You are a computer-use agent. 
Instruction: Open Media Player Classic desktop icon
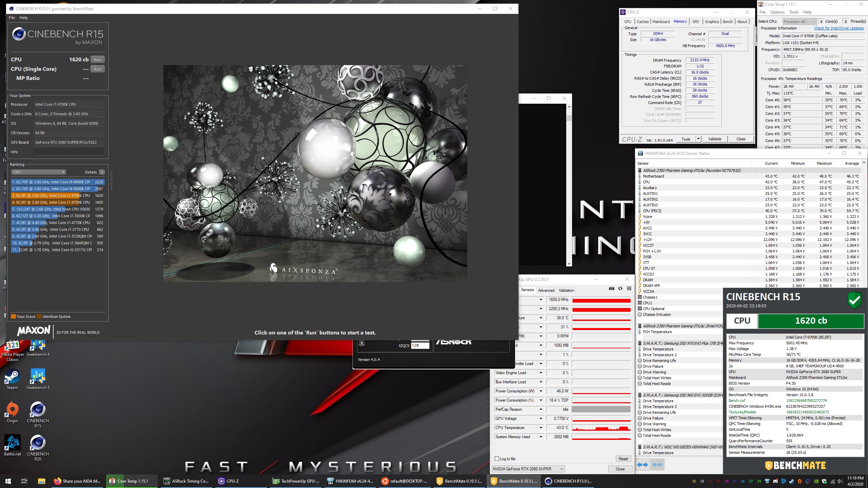[13, 351]
